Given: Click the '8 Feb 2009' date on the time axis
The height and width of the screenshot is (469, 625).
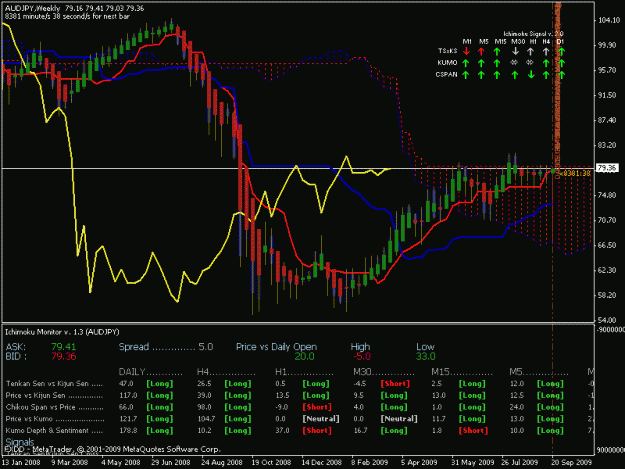Looking at the screenshot, I should 369,463.
